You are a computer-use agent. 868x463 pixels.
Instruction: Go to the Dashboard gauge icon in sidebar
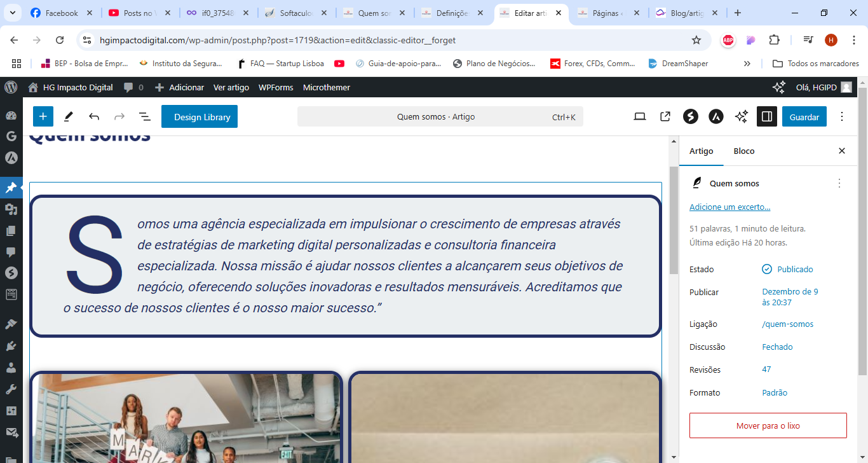click(x=11, y=116)
